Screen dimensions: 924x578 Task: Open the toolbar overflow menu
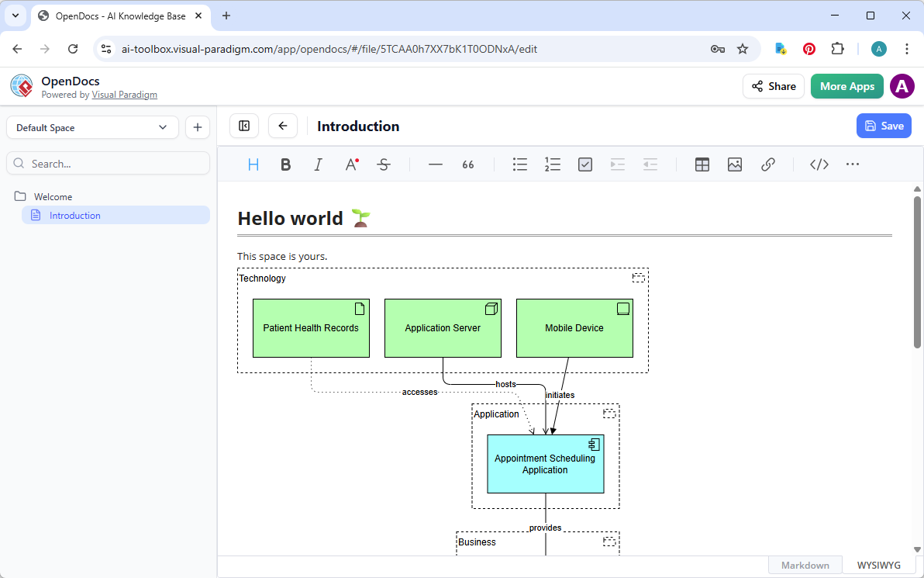coord(852,164)
